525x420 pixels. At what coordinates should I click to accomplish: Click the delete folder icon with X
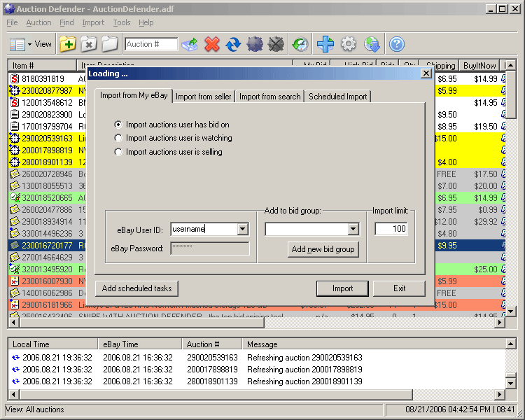[88, 44]
